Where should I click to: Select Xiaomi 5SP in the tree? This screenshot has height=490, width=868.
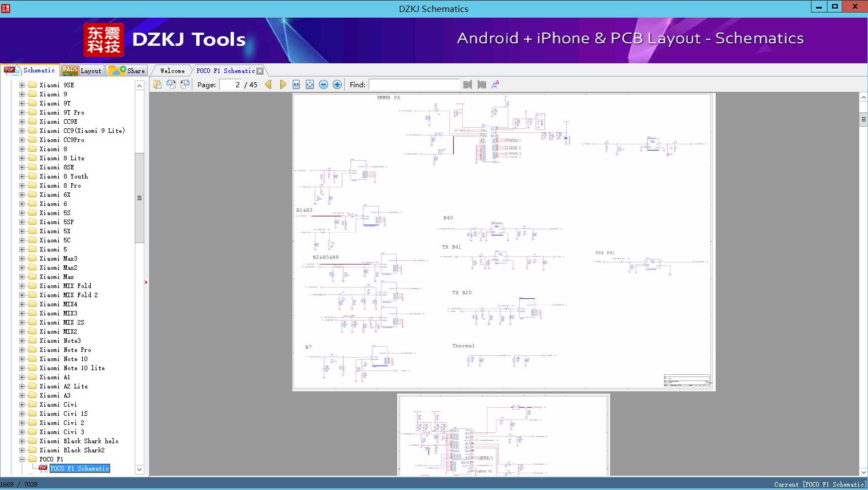click(x=57, y=222)
